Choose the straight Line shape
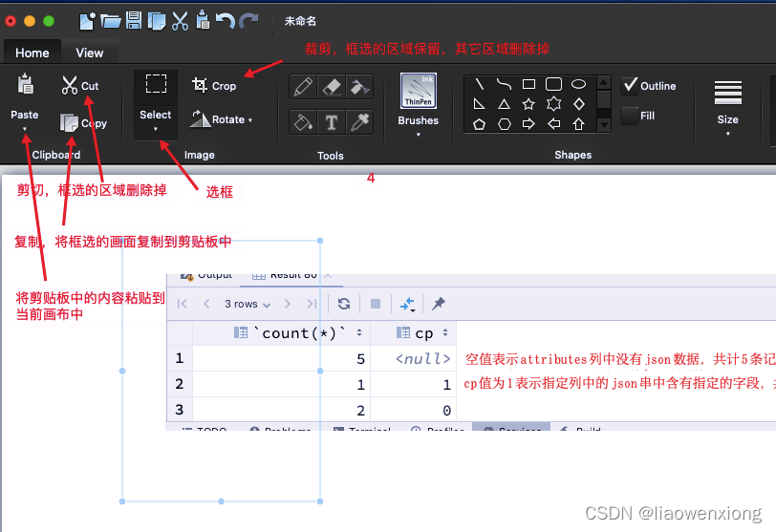The image size is (776, 532). (x=479, y=84)
